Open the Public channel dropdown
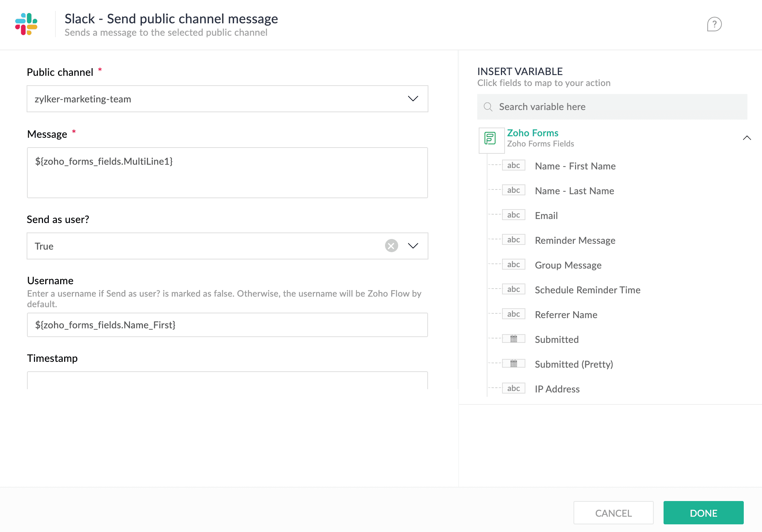The image size is (762, 532). [228, 99]
